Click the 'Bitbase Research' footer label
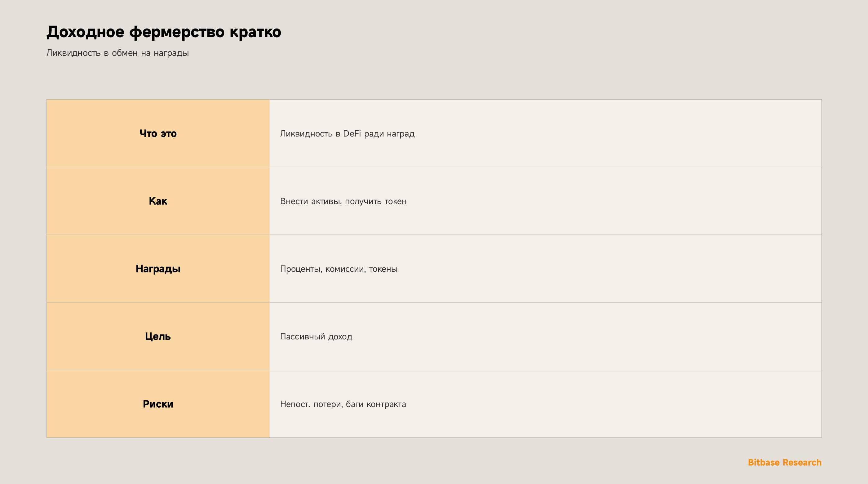The height and width of the screenshot is (484, 868). tap(784, 462)
